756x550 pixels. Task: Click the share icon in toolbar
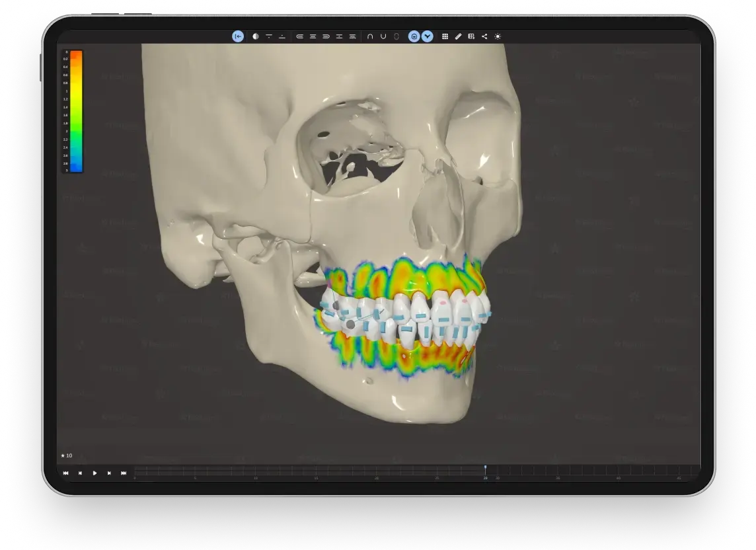(484, 36)
